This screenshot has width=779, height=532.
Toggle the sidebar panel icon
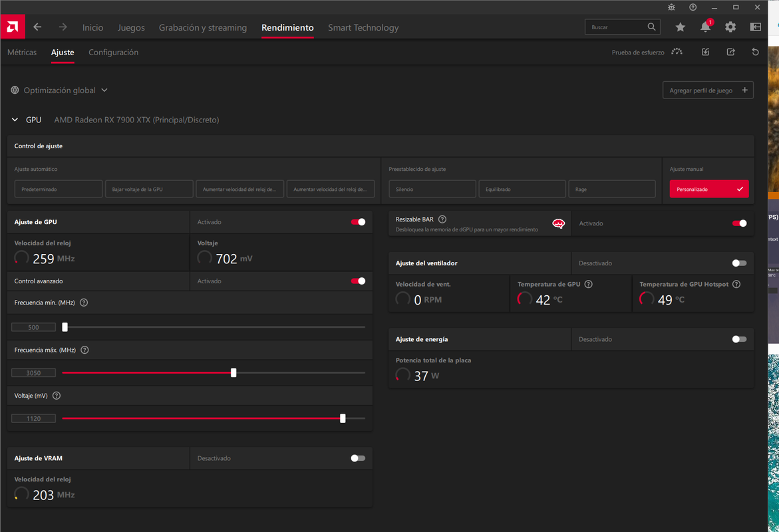[x=755, y=27]
